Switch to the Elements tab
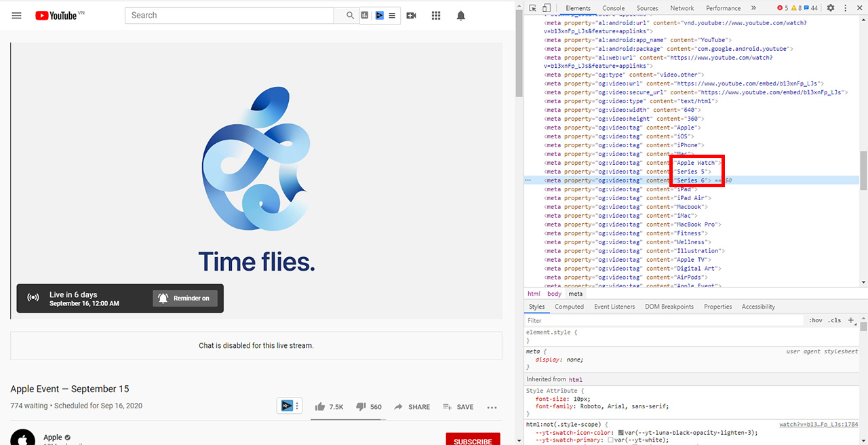The height and width of the screenshot is (445, 868). (578, 8)
